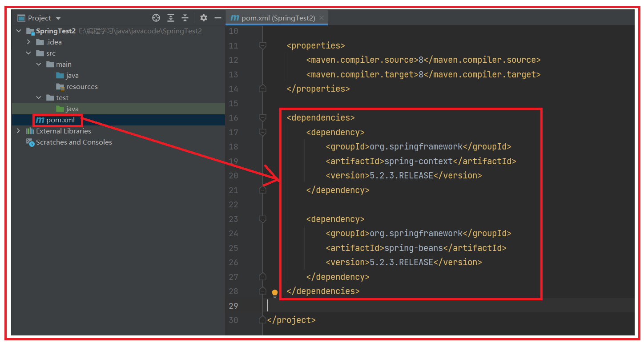Click the spring-context artifactId text

tap(419, 161)
